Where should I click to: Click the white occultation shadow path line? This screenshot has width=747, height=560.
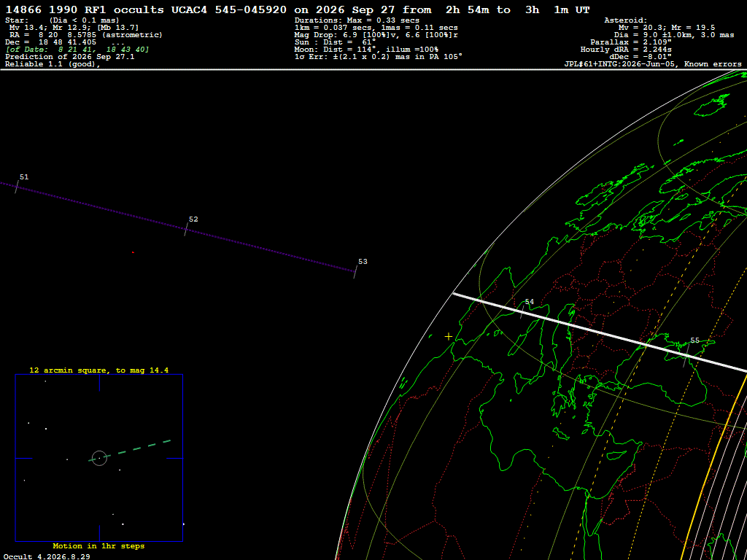[x=600, y=332]
